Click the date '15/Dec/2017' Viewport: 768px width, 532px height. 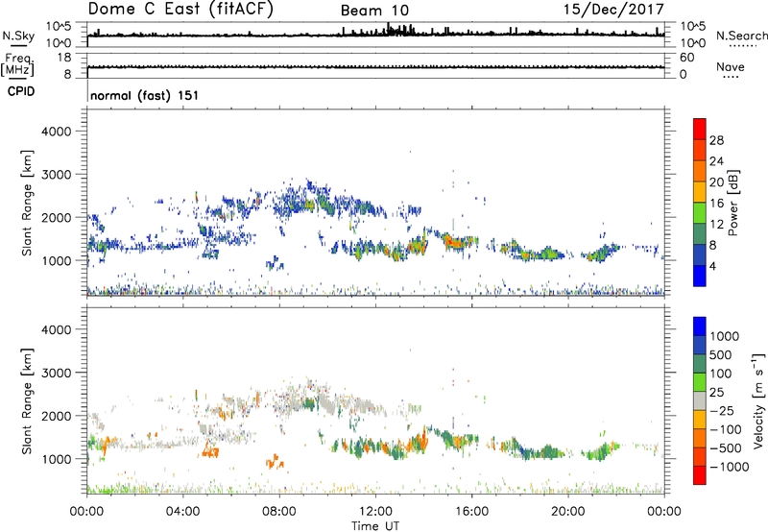pyautogui.click(x=613, y=10)
